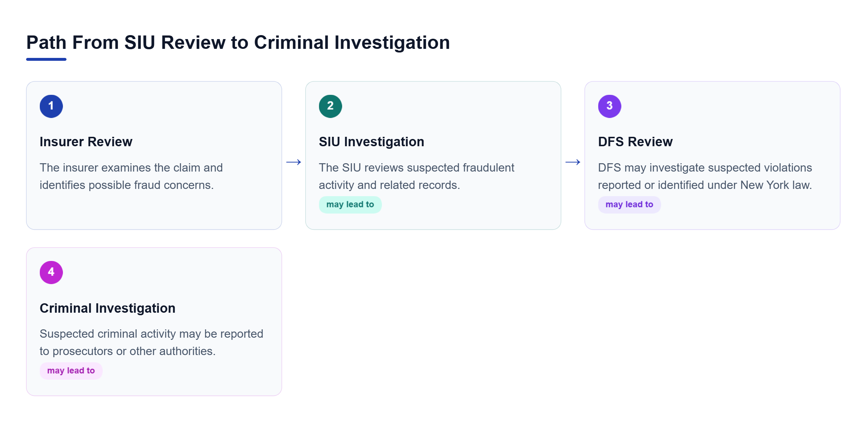Click the purple 'may lead to' tag in DFS Review
Viewport: 868px width, 422px height.
(x=629, y=204)
